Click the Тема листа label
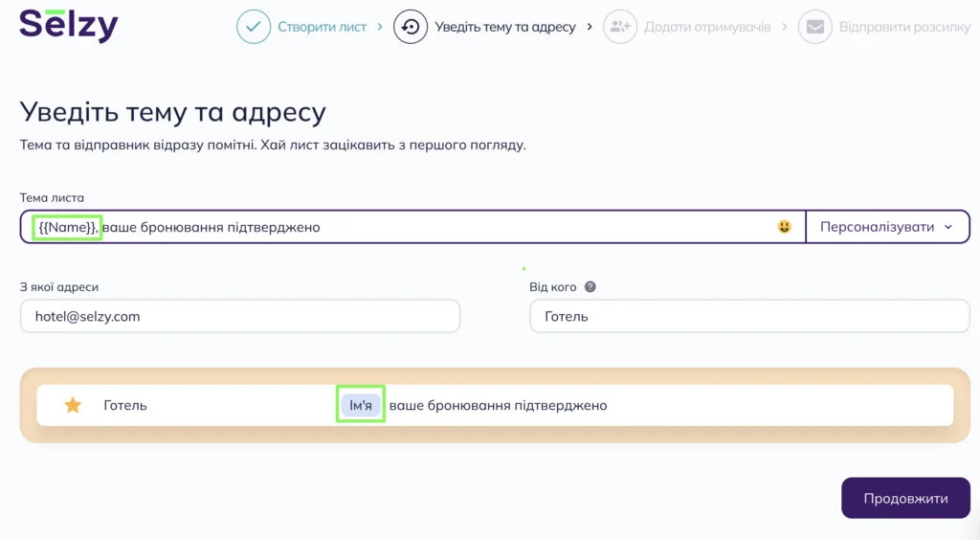The image size is (980, 540). 52,197
